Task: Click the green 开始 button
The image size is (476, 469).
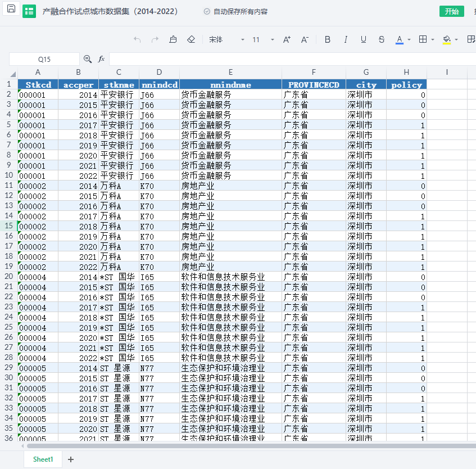Action: point(451,11)
